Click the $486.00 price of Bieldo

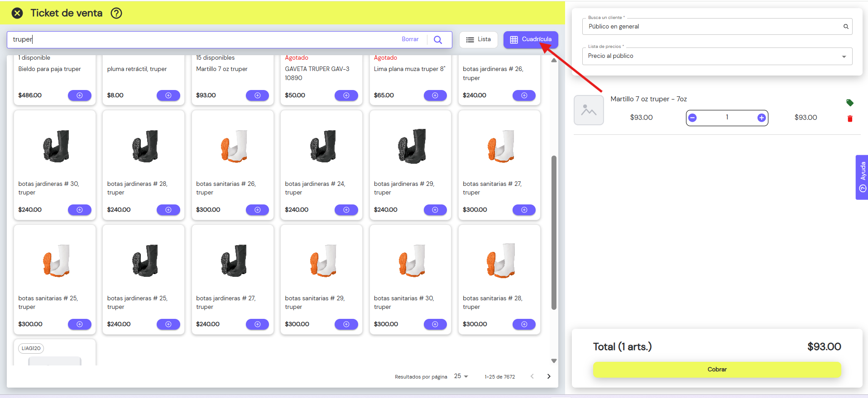(x=30, y=95)
